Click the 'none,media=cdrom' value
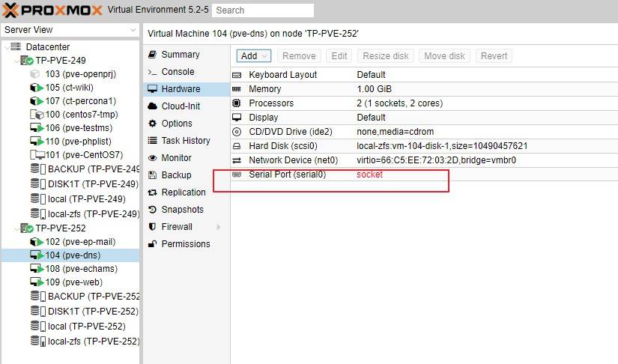 (x=396, y=132)
